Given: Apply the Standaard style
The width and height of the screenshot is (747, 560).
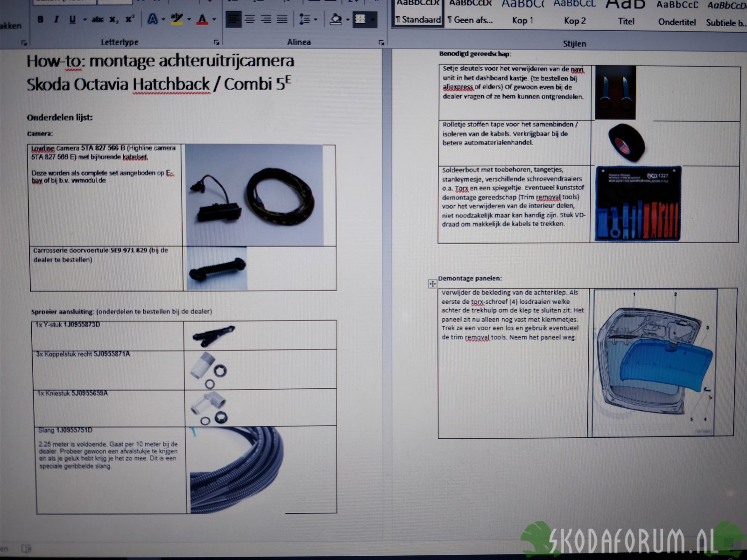Looking at the screenshot, I should pyautogui.click(x=418, y=14).
